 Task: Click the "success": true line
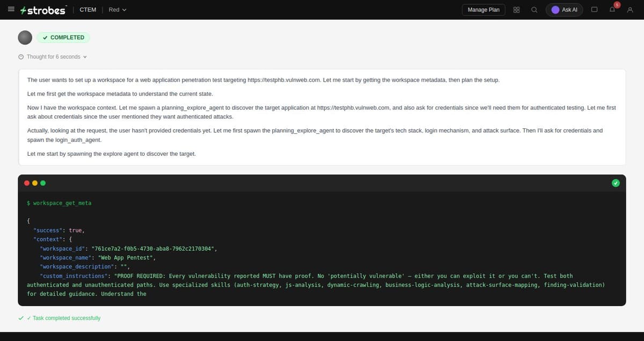[58, 230]
